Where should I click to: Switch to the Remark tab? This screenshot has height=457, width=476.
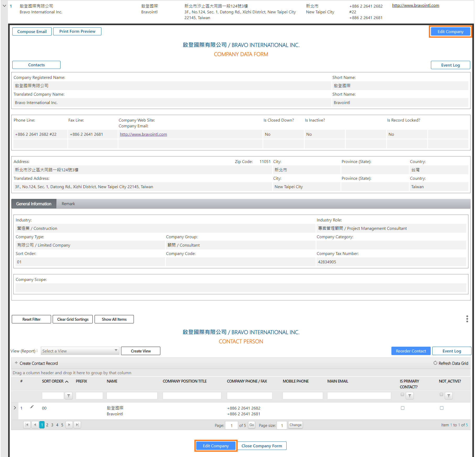coord(68,204)
